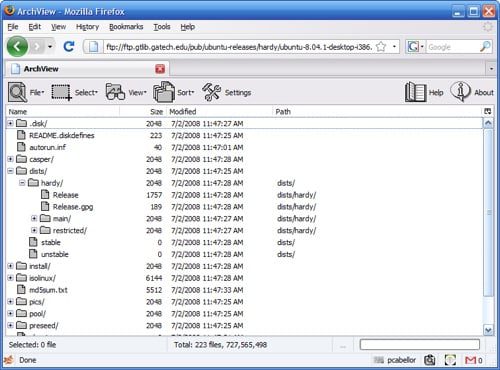The image size is (500, 370).
Task: Sort by the Name column header
Action: coord(63,111)
